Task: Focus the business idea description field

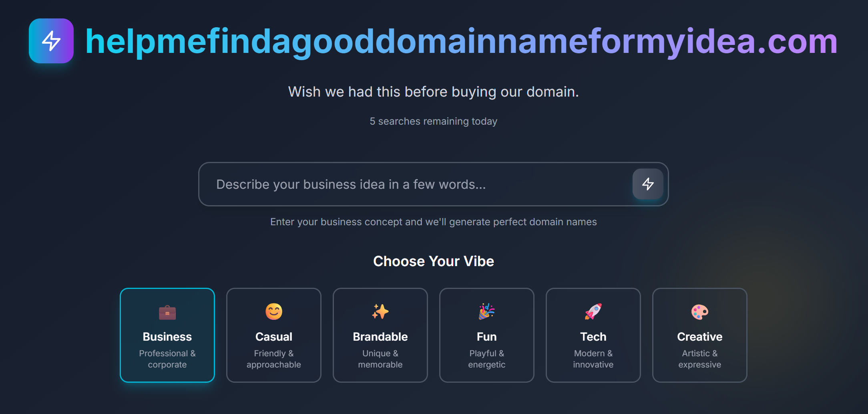Action: 416,184
